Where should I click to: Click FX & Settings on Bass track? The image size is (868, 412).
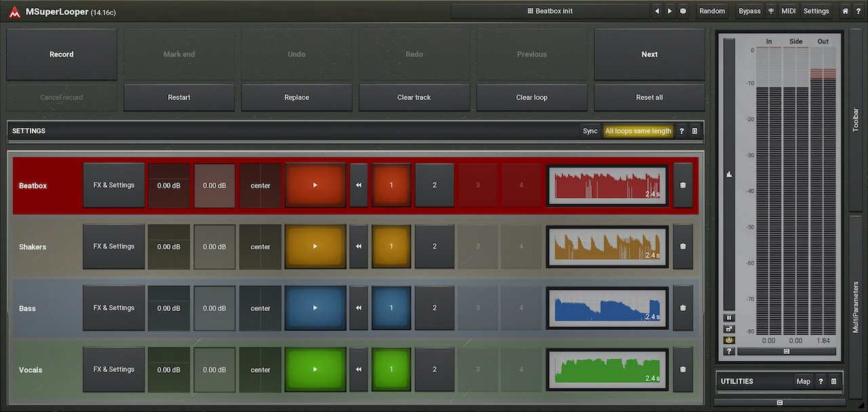[x=114, y=308]
